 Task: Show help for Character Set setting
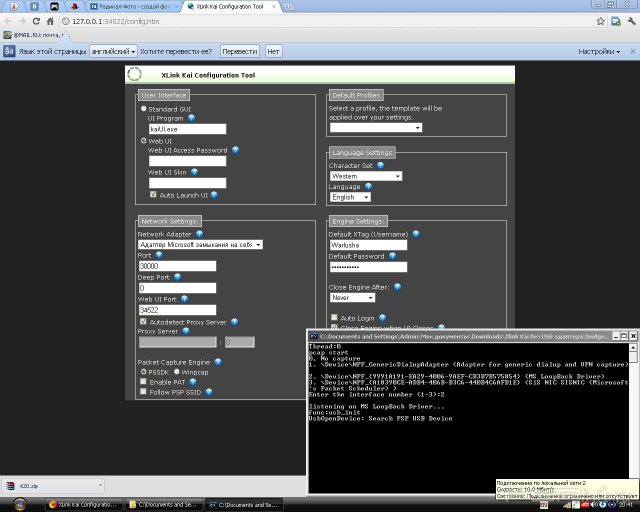click(x=382, y=165)
